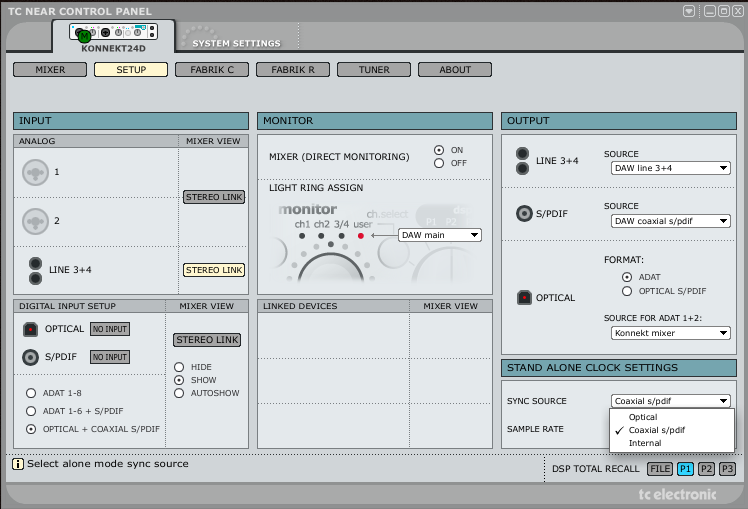Open Source for ADAT 1+2 dropdown

pos(671,333)
